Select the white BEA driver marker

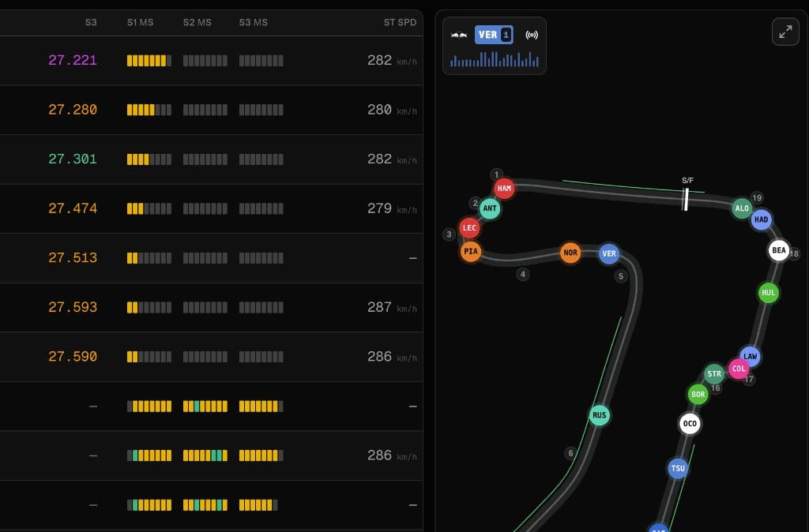pyautogui.click(x=779, y=250)
